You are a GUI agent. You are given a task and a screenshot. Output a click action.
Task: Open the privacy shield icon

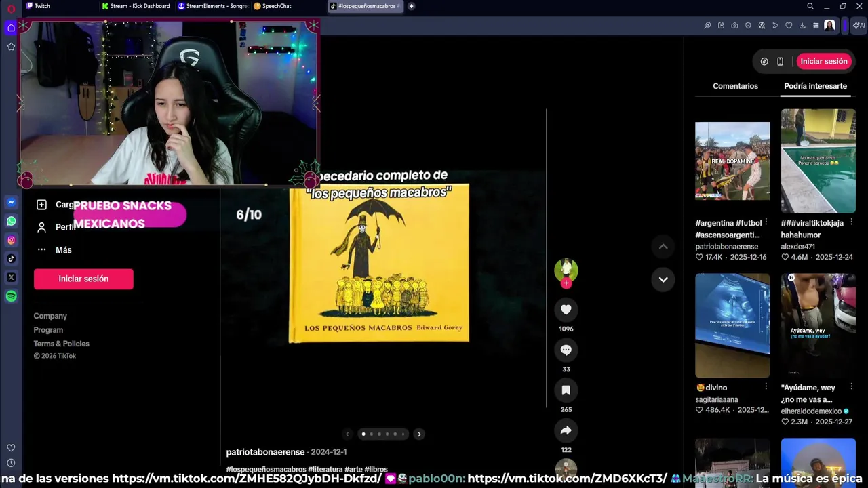[x=748, y=26]
